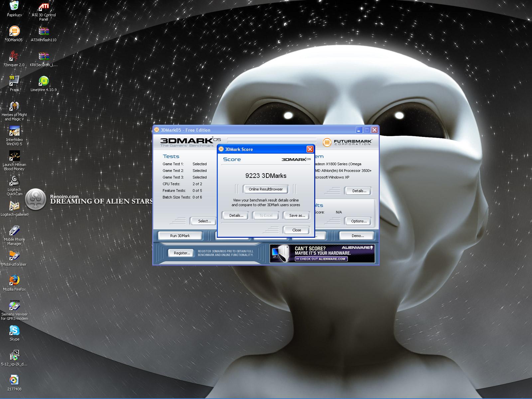Click the Futuremark Corporation logo
Image resolution: width=532 pixels, height=399 pixels.
(347, 142)
